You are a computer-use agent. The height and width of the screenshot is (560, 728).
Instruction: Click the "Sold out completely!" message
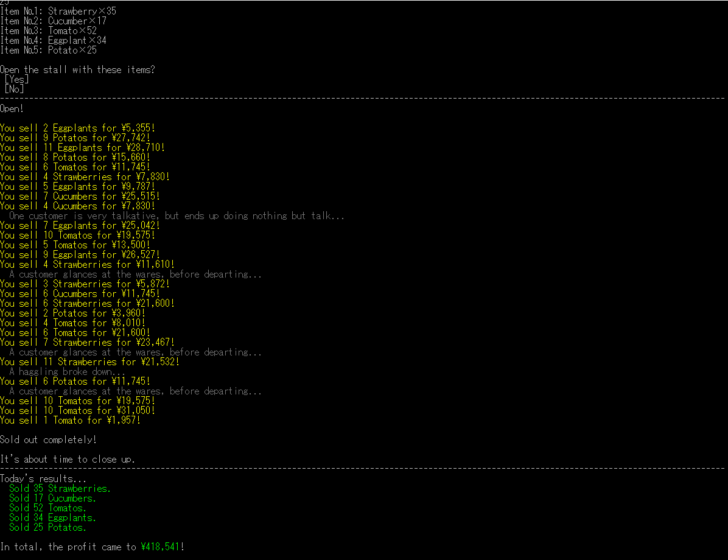[x=48, y=439]
